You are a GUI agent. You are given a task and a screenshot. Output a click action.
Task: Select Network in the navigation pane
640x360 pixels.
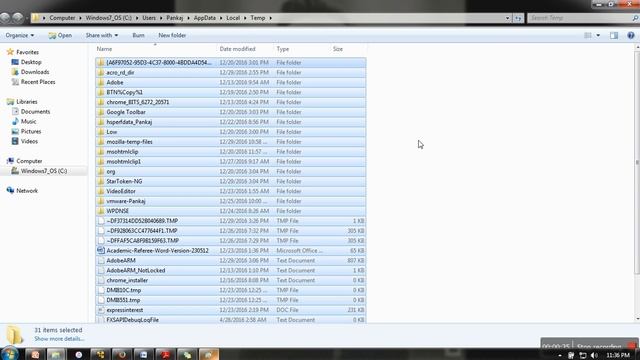pyautogui.click(x=27, y=191)
